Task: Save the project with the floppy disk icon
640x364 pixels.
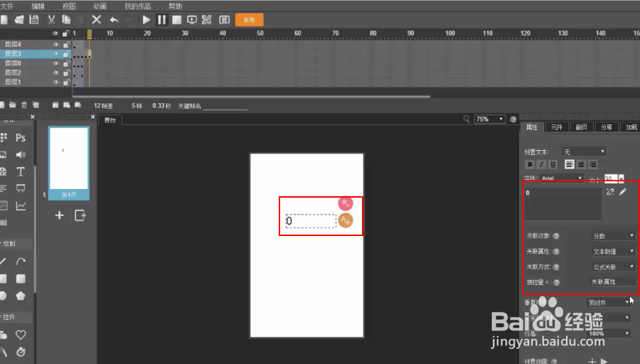Action: coord(34,20)
